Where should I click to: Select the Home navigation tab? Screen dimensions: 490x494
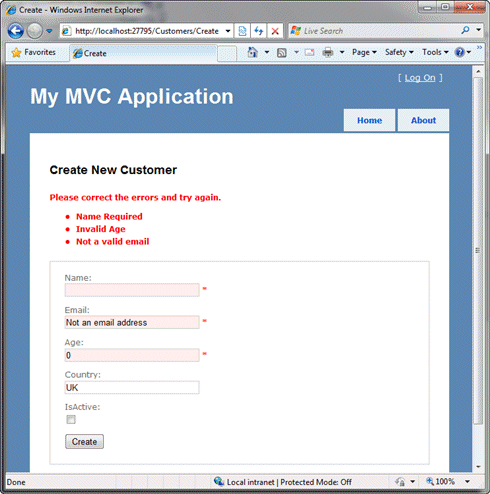[369, 120]
